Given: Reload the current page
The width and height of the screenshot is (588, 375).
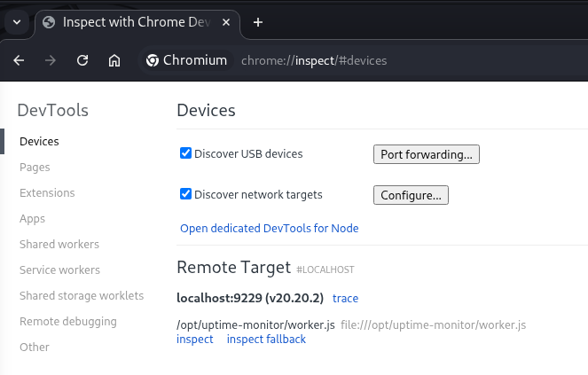Looking at the screenshot, I should [82, 60].
